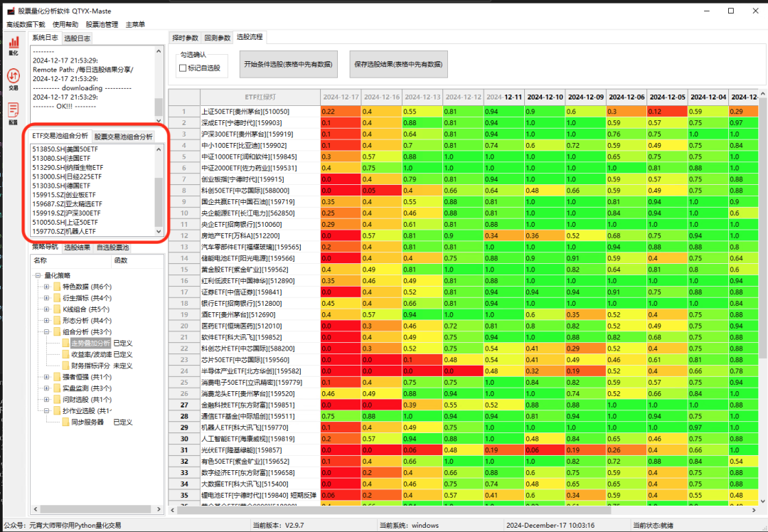Click the system log vertical scrollbar
This screenshot has width=768, height=532.
[159, 86]
